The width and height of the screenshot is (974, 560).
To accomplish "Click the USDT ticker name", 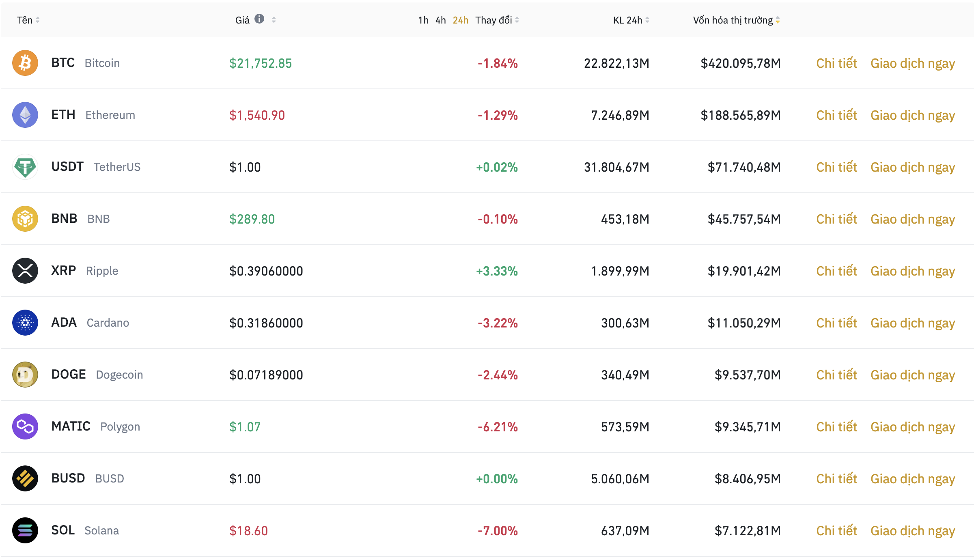I will tap(67, 167).
